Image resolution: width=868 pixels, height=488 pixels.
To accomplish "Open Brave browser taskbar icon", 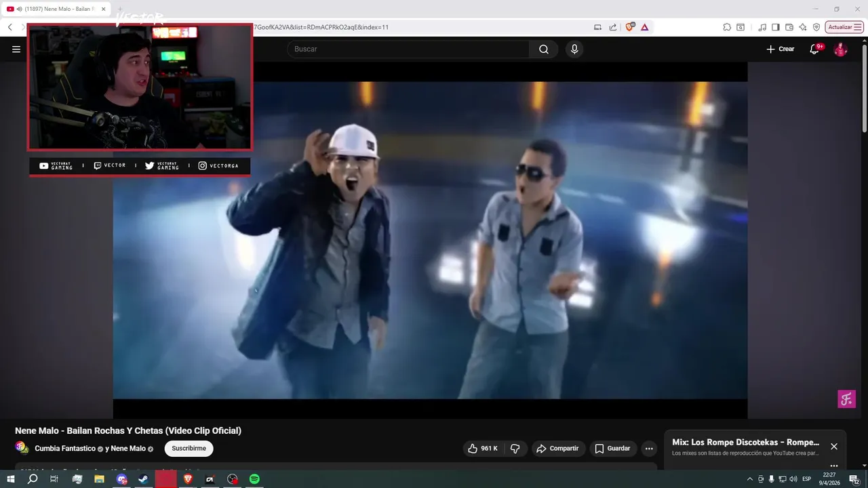I will [188, 479].
